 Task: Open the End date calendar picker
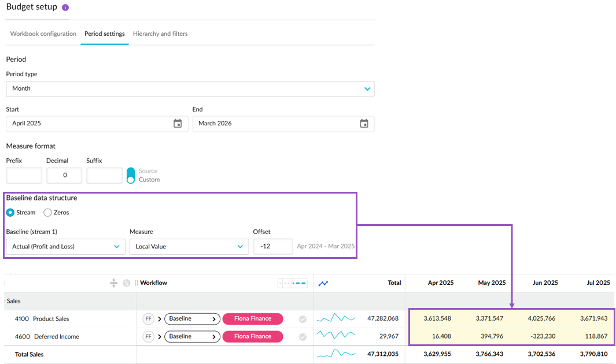[364, 124]
